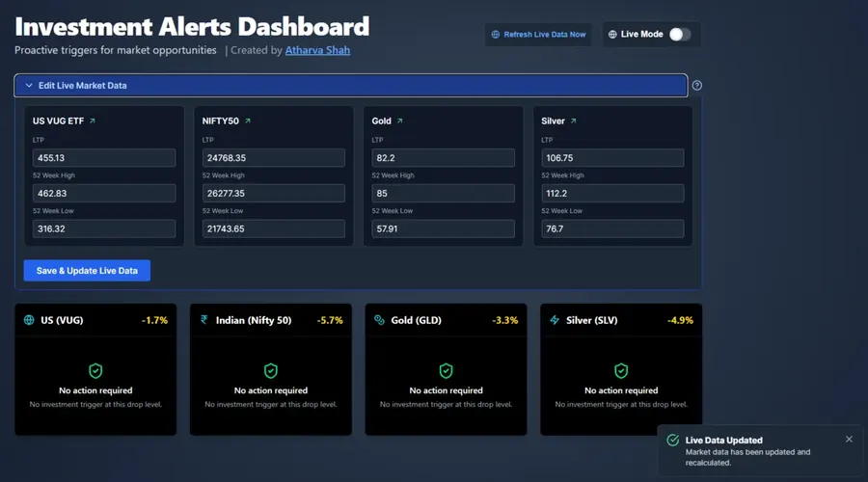Click Gold 52 Week High field

pos(443,193)
